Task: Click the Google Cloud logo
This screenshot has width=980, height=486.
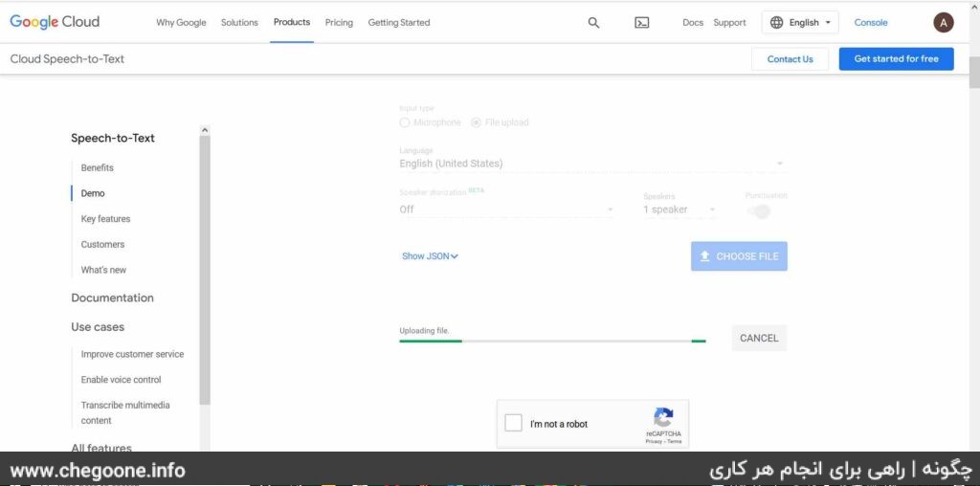Action: 55,22
